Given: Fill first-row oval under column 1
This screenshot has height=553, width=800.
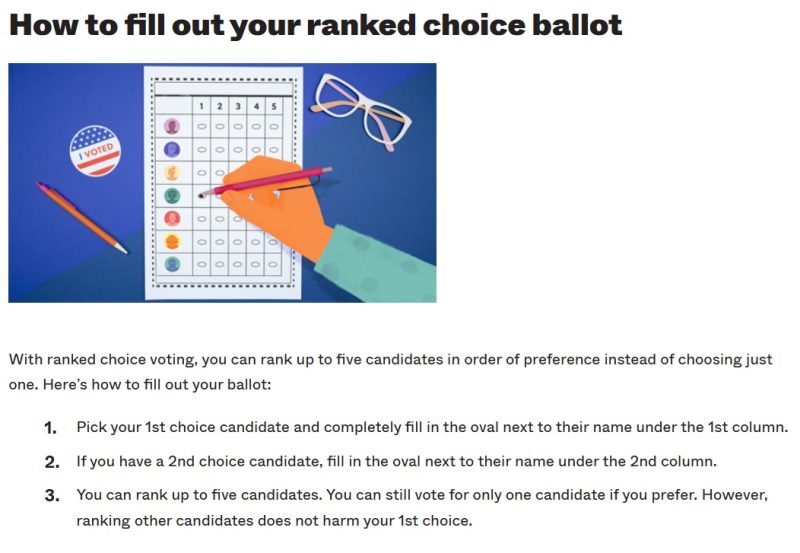Looking at the screenshot, I should (202, 127).
